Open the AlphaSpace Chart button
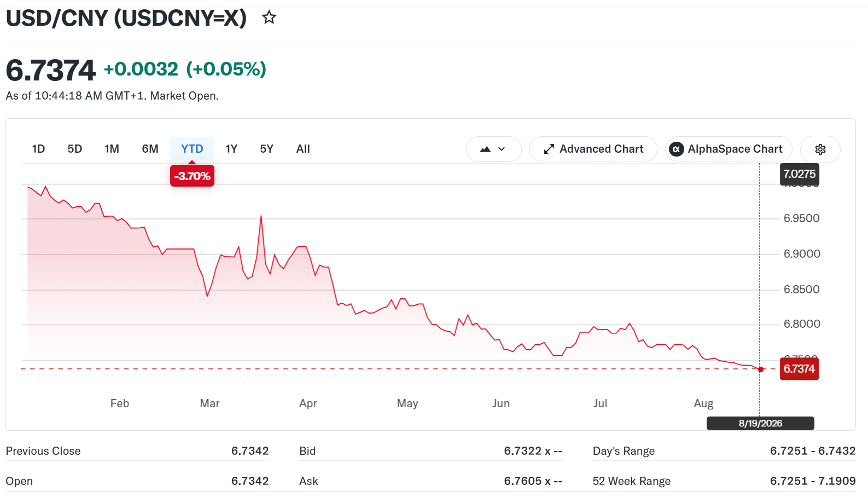Screen dimensions: 868x503 (729, 149)
